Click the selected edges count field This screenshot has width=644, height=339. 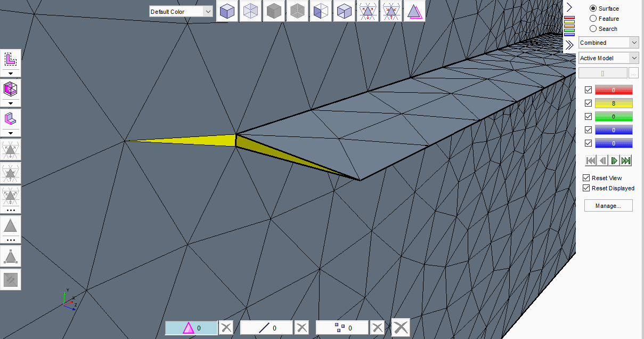[267, 328]
